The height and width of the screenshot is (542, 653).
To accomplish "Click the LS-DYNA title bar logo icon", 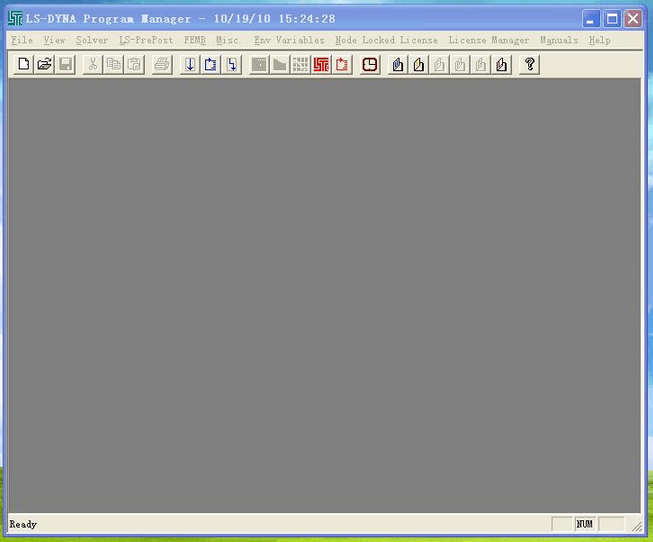I will [15, 18].
